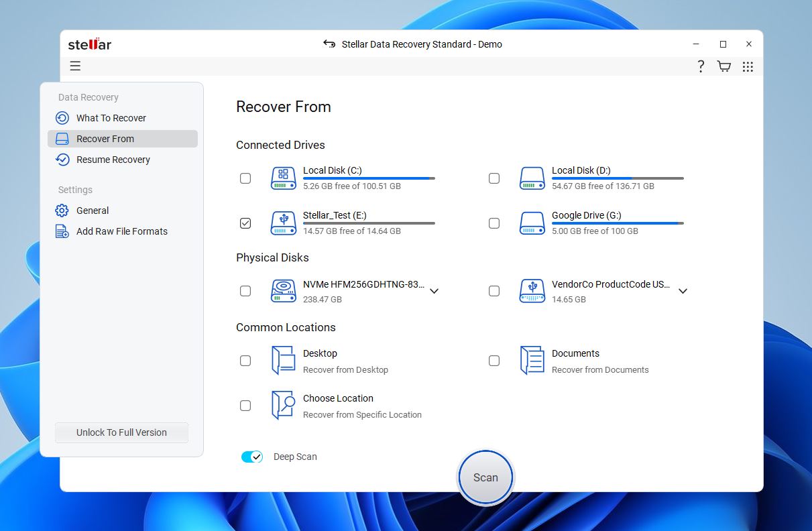Click 'Recover from Desktop' text

pos(345,370)
